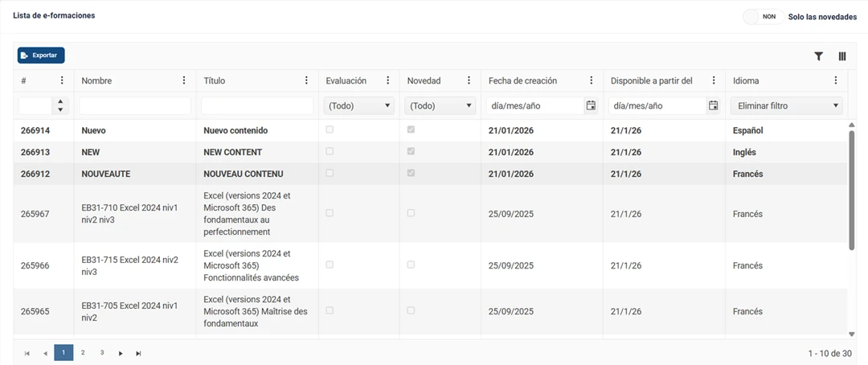Open the column chooser icon
This screenshot has width=868, height=365.
(x=842, y=56)
